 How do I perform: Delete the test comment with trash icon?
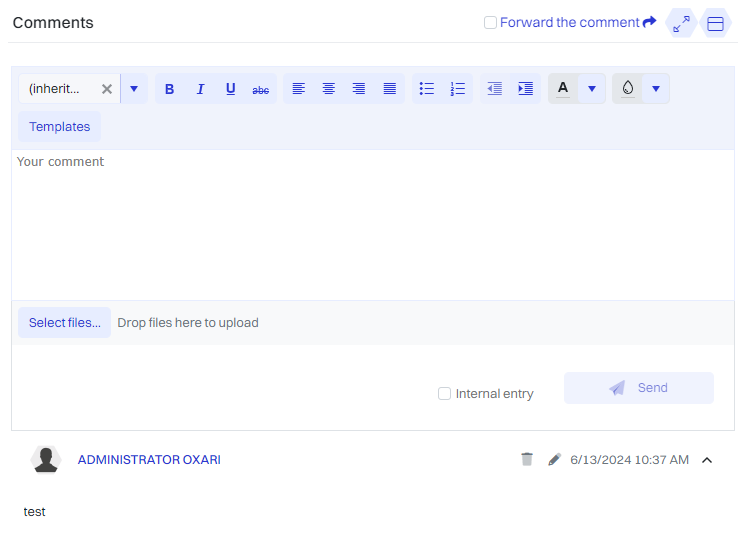[x=527, y=459]
